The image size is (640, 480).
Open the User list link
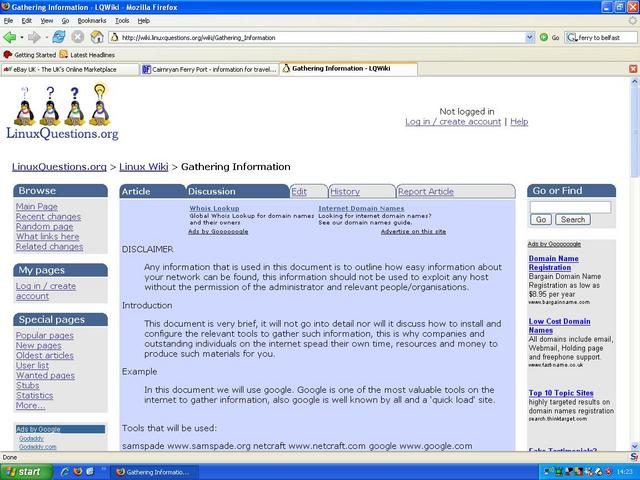[x=32, y=365]
